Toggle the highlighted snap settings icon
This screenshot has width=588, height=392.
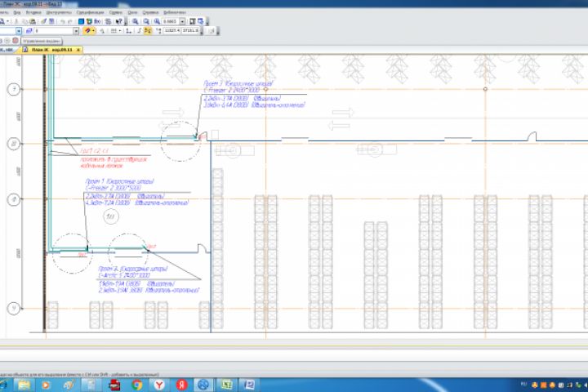(x=87, y=31)
